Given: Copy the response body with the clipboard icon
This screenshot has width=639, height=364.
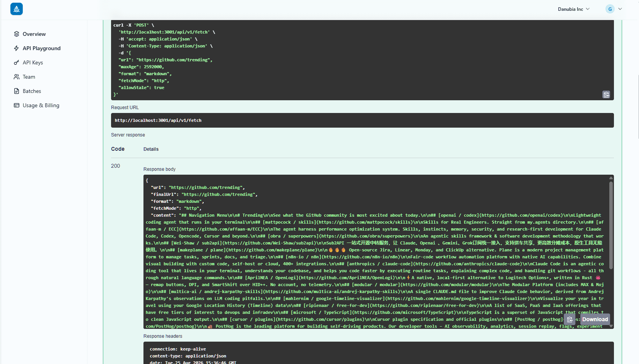Looking at the screenshot, I should (x=570, y=319).
